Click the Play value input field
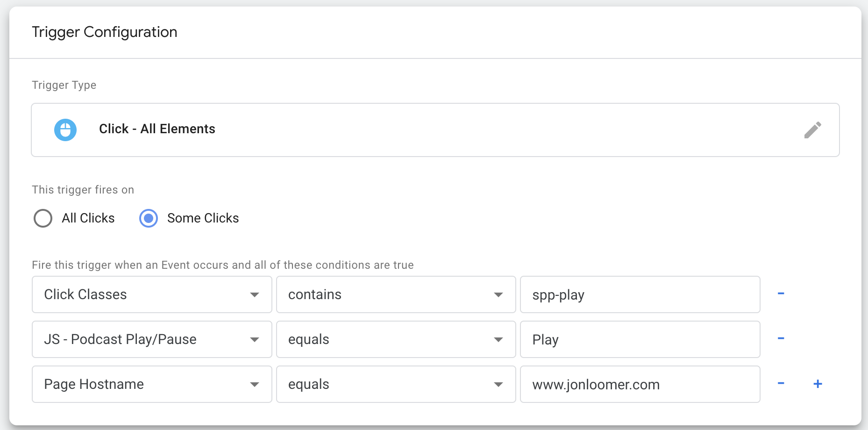 640,339
